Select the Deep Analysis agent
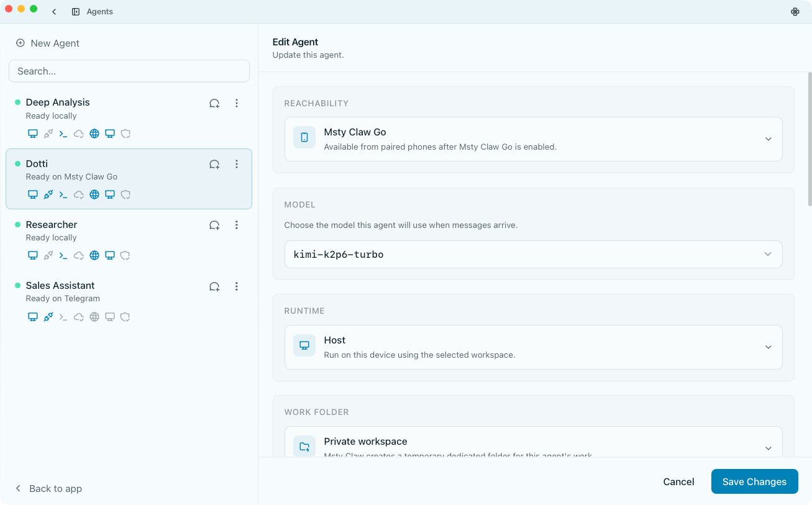Screen dimensions: 812x505 (x=129, y=118)
